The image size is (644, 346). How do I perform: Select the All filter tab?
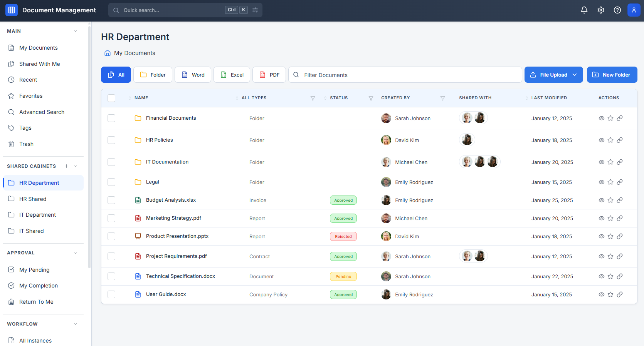[116, 75]
